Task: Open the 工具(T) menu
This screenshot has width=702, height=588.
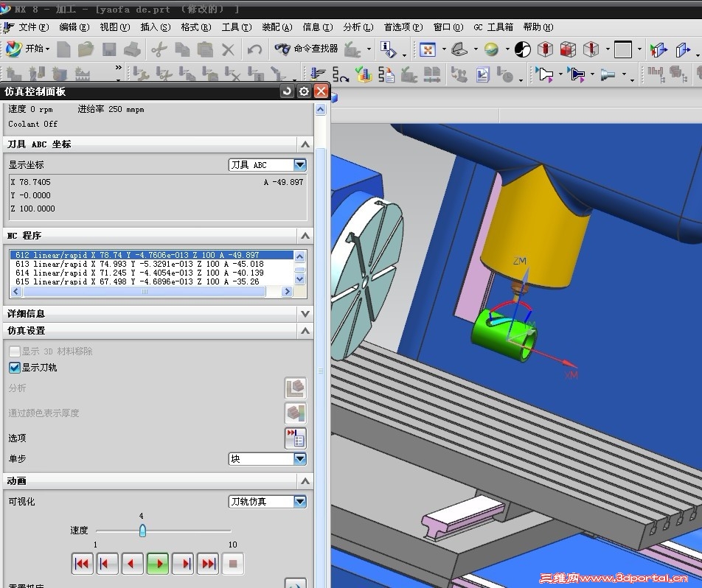Action: 237,27
